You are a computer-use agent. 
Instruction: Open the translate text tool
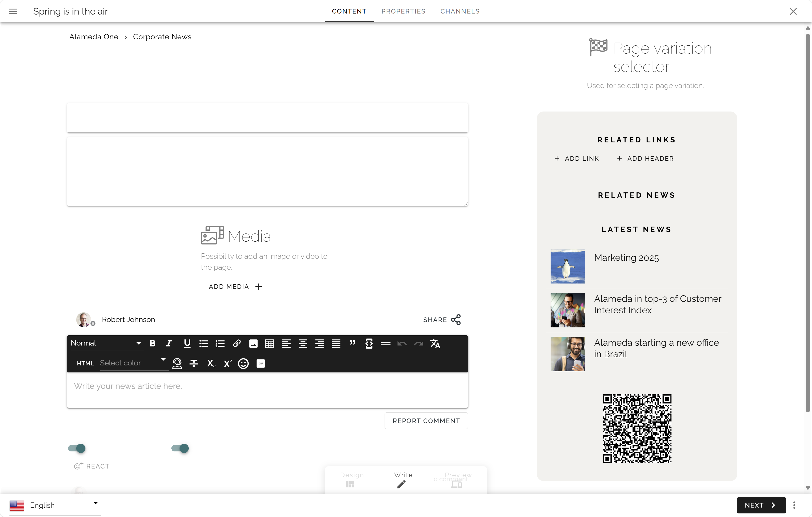tap(435, 343)
